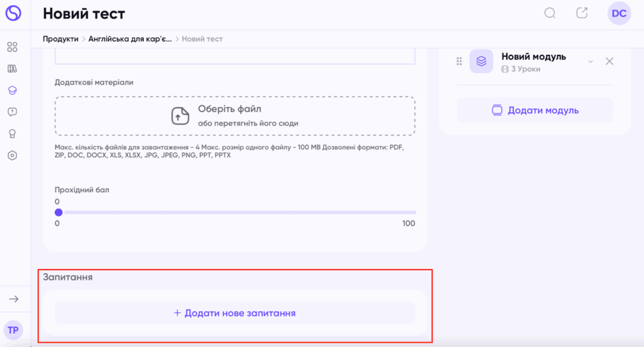The height and width of the screenshot is (347, 644).
Task: Click the Додаткові матеріали label
Action: [x=94, y=82]
